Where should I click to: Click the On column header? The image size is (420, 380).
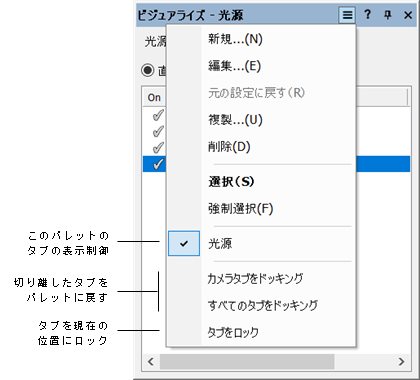click(x=154, y=98)
